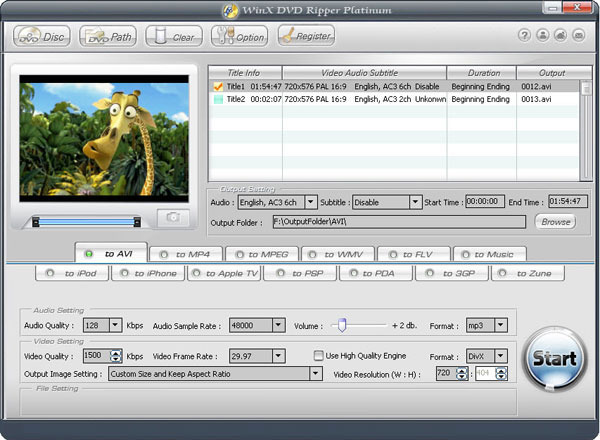600x440 pixels.
Task: Click the movie preview thumbnail
Action: [104, 139]
